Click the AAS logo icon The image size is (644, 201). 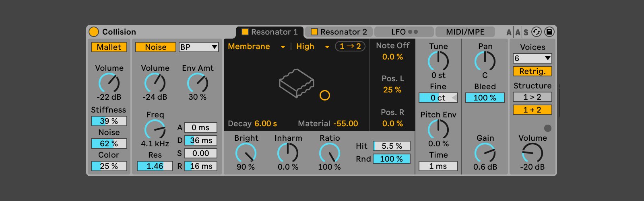click(517, 32)
